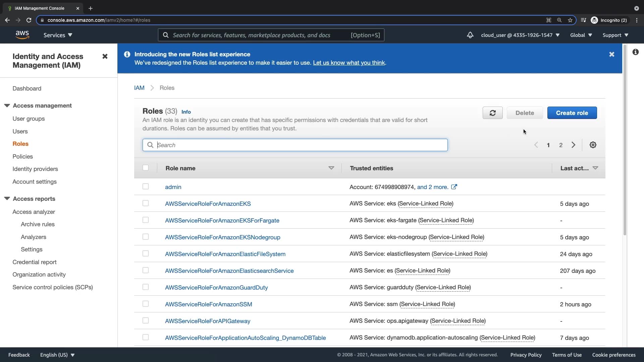The width and height of the screenshot is (644, 362).
Task: Click the notifications bell icon
Action: pos(470,35)
